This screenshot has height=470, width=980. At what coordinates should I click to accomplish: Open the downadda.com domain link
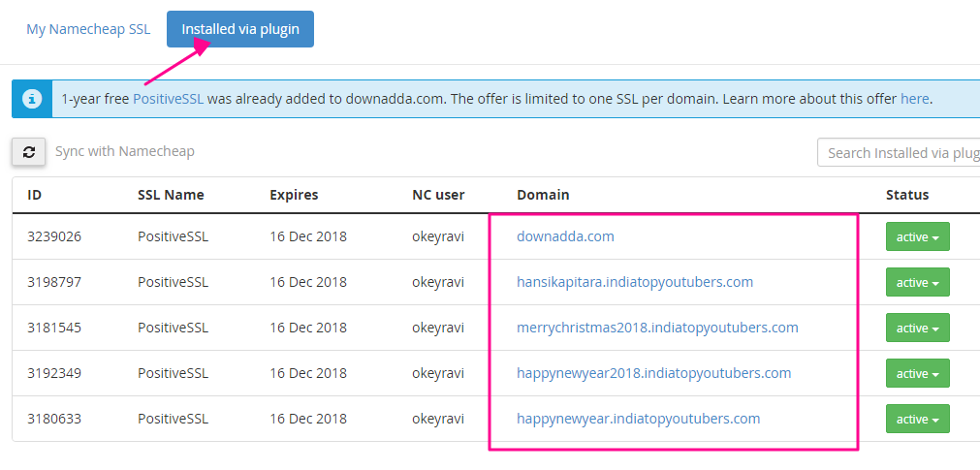pyautogui.click(x=565, y=236)
